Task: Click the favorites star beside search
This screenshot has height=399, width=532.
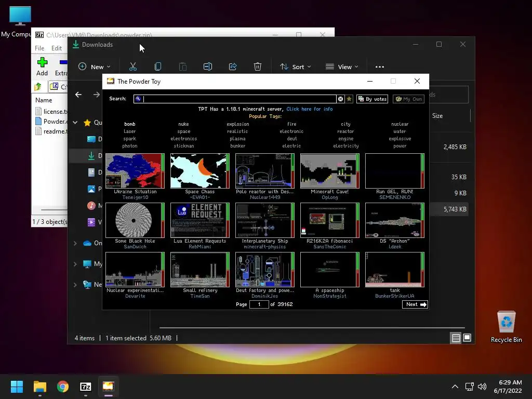Action: [349, 99]
